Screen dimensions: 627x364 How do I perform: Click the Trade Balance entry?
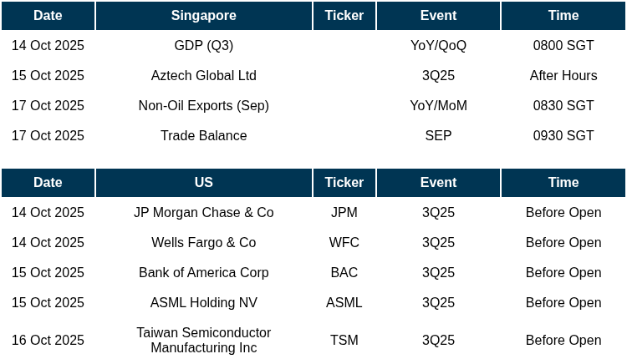click(x=203, y=136)
